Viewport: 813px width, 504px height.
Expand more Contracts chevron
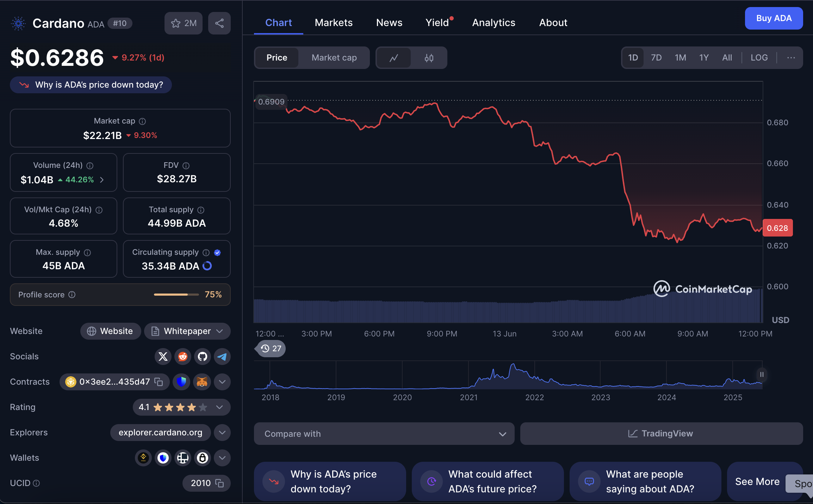[x=222, y=382]
